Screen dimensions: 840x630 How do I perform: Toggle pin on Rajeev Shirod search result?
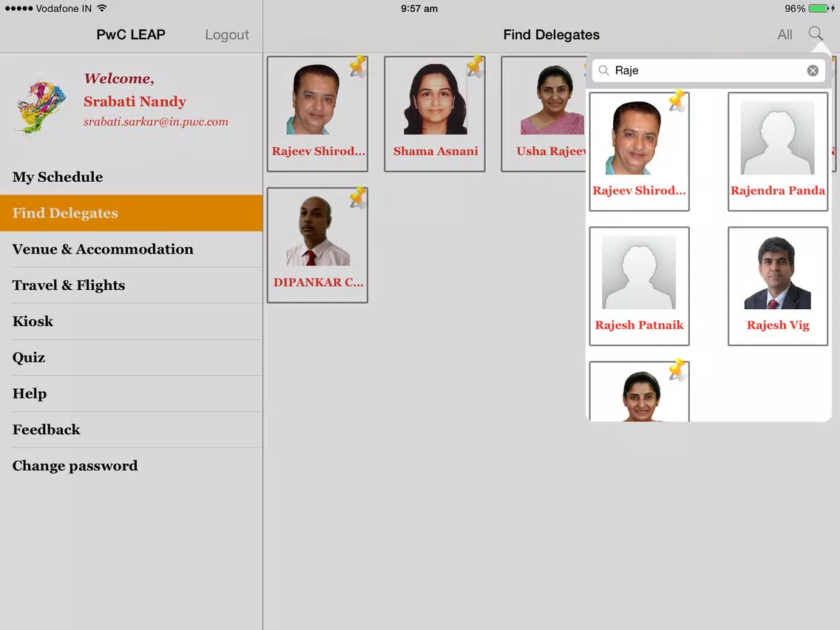(677, 101)
